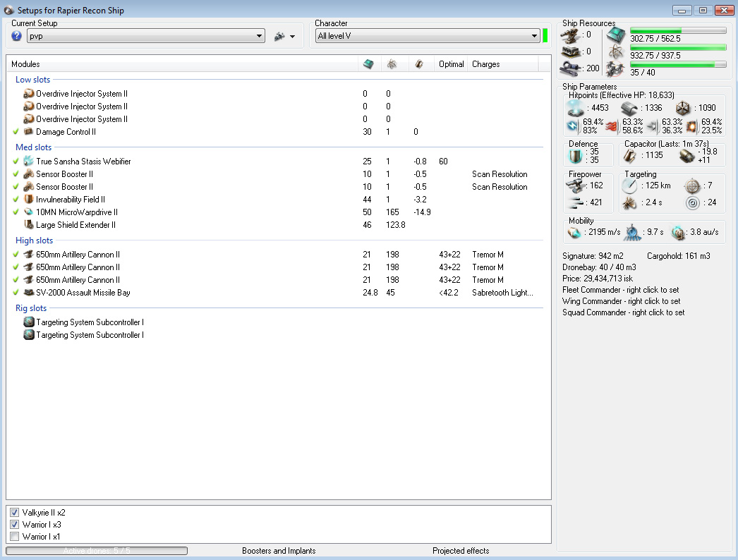The height and width of the screenshot is (560, 738).
Task: Uncheck the Warrior I x3 drones checkbox
Action: [15, 525]
